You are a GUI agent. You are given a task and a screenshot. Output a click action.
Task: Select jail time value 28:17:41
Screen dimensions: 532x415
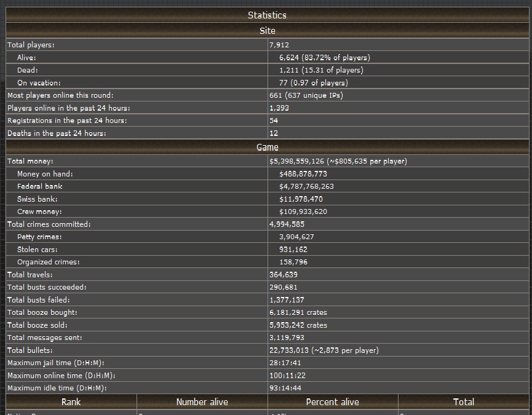(285, 363)
